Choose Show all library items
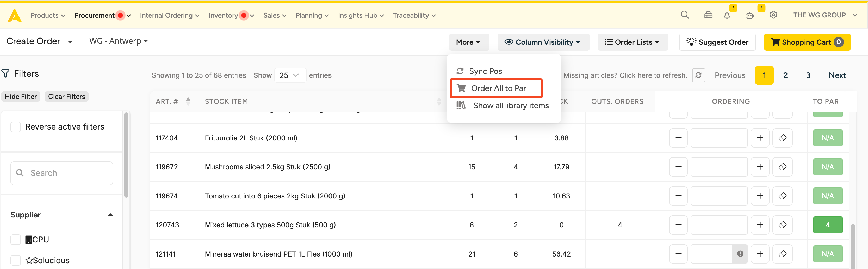The height and width of the screenshot is (269, 868). 511,106
